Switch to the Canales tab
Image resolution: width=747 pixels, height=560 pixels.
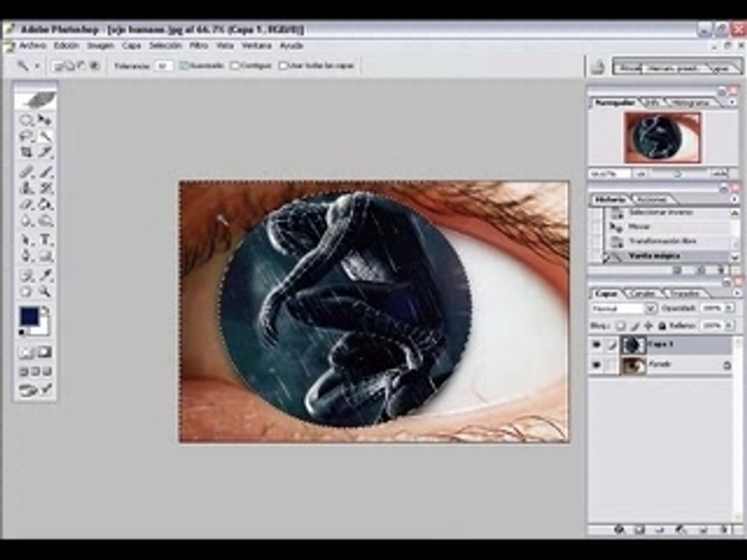(644, 294)
